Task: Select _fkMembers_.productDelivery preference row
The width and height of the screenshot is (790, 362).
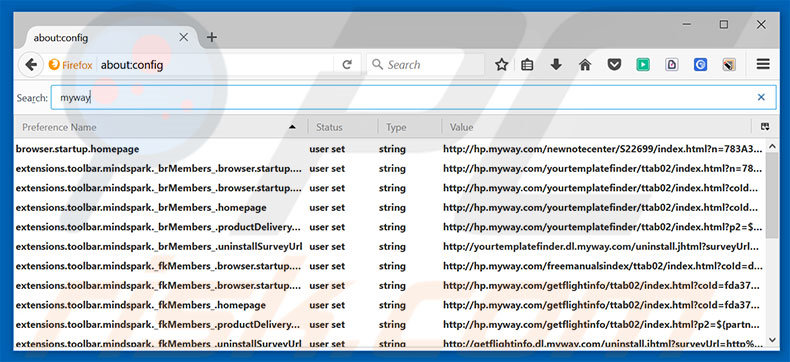Action: [x=389, y=325]
